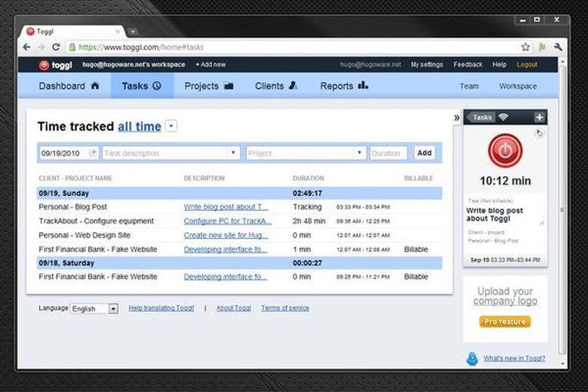The width and height of the screenshot is (588, 392).
Task: Click the blue mascot icon near What's new
Action: [x=472, y=358]
